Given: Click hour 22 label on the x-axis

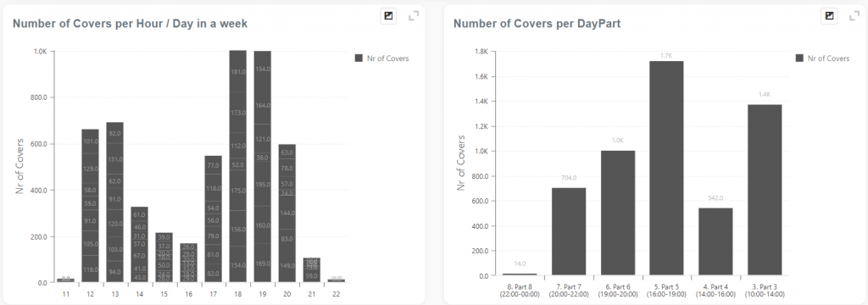Looking at the screenshot, I should tap(336, 294).
